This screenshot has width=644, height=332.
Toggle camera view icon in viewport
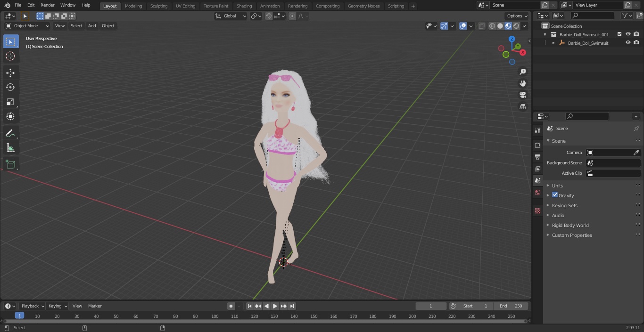[522, 95]
